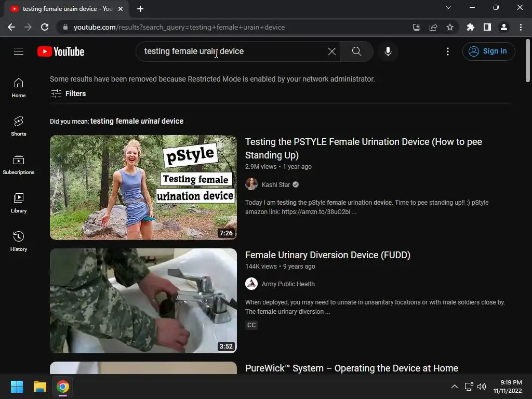Image resolution: width=532 pixels, height=399 pixels.
Task: Open pStyle video thumbnail
Action: [143, 187]
